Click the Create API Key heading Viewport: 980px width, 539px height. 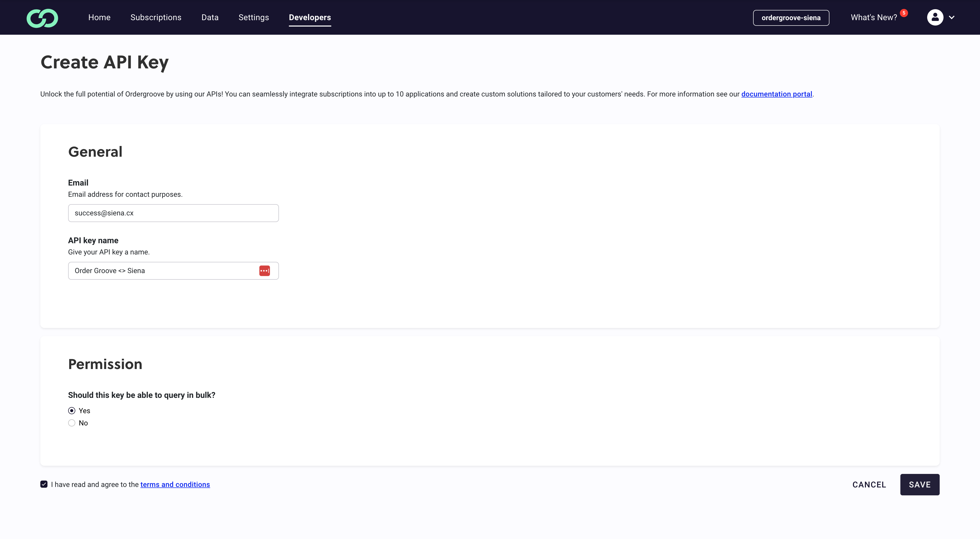[105, 62]
